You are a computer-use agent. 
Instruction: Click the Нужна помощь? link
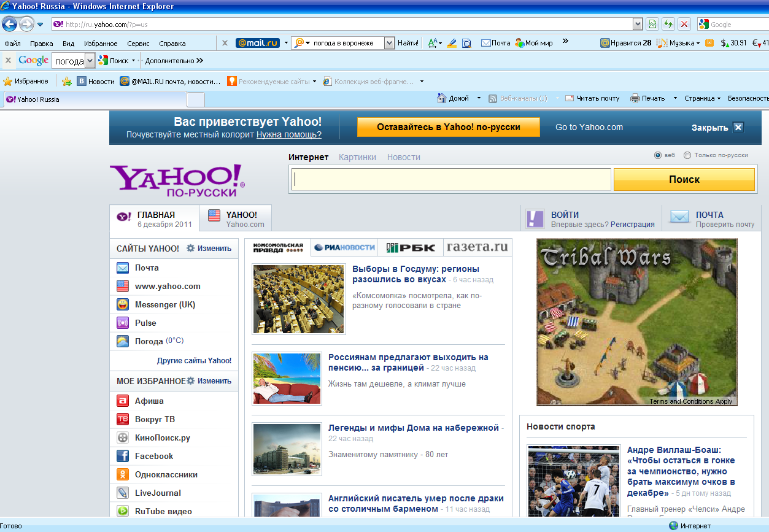pos(289,134)
